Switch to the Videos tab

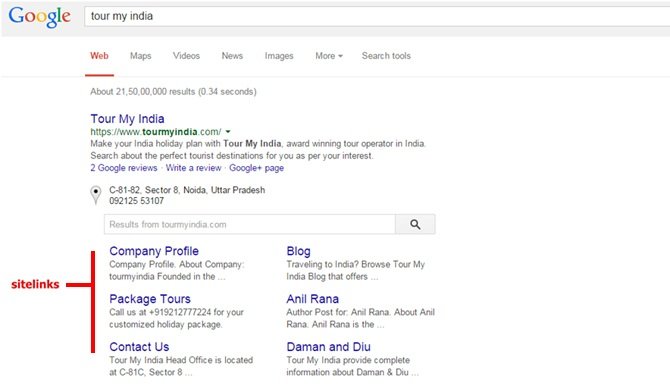[186, 56]
